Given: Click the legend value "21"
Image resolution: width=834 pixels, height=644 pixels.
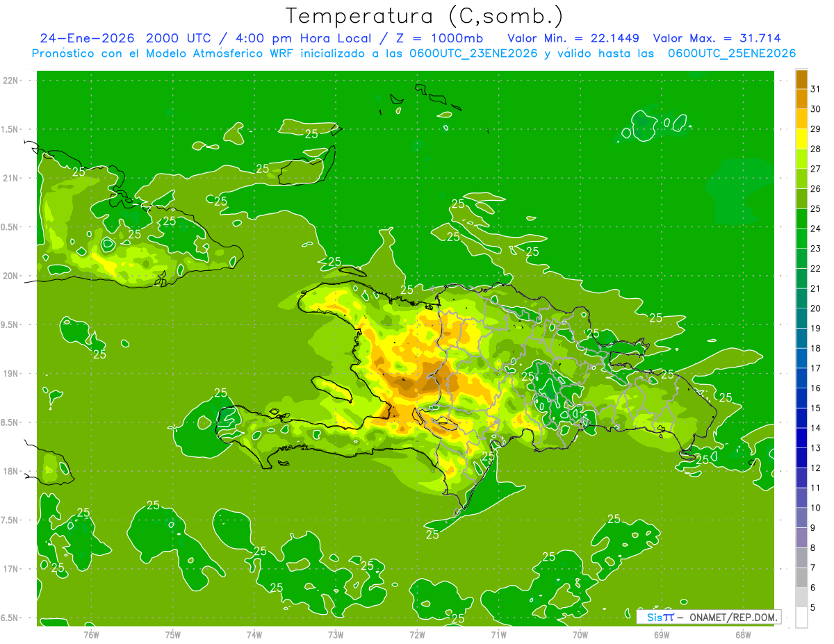Looking at the screenshot, I should (816, 288).
